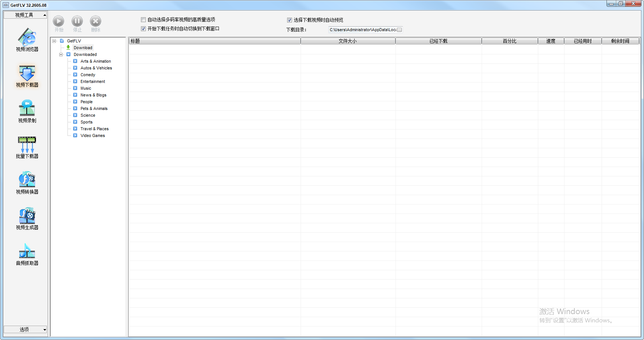The width and height of the screenshot is (644, 340).
Task: Click the Pets & Animals category icon
Action: 75,108
